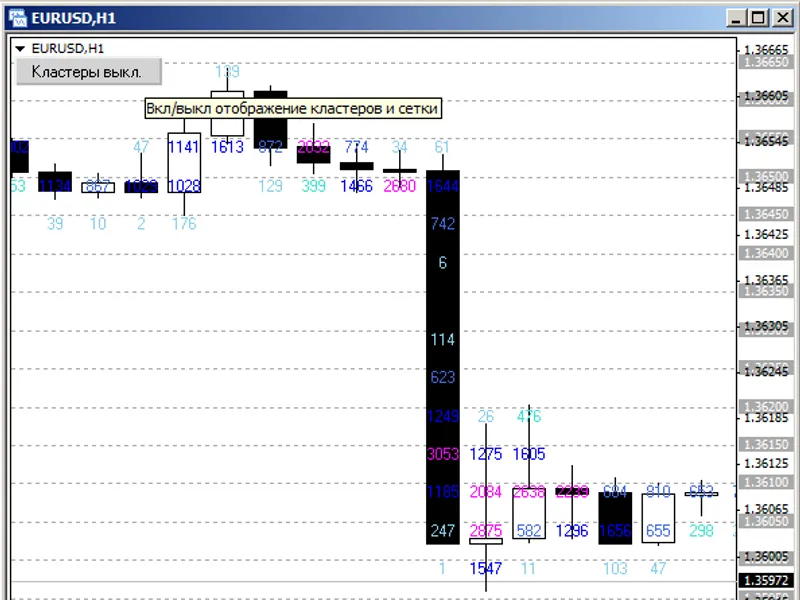Click the cluster value 2084

tap(486, 492)
